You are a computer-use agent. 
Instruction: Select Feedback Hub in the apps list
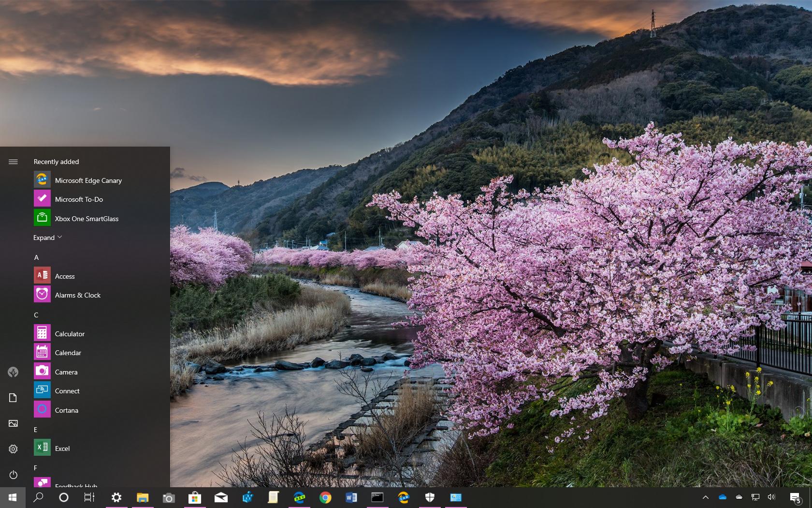tap(75, 485)
